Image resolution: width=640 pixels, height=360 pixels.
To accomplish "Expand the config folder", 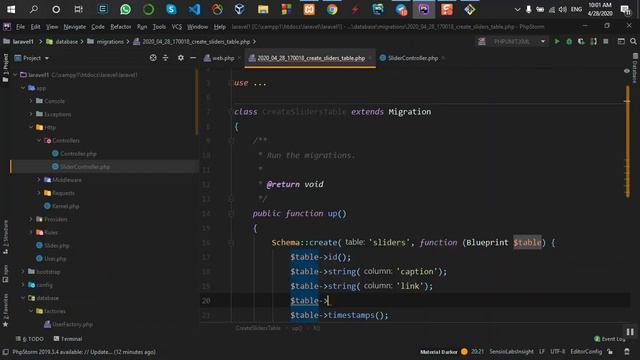I will tap(23, 284).
